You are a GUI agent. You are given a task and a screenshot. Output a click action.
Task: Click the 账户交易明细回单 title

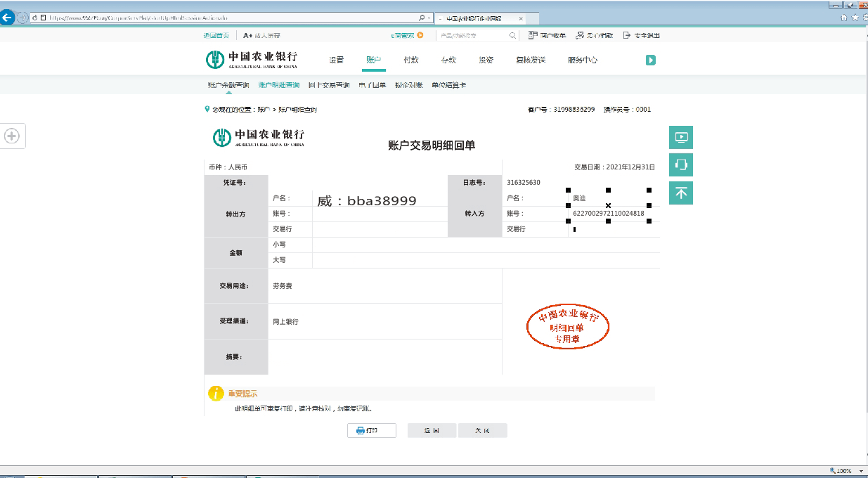tap(432, 146)
